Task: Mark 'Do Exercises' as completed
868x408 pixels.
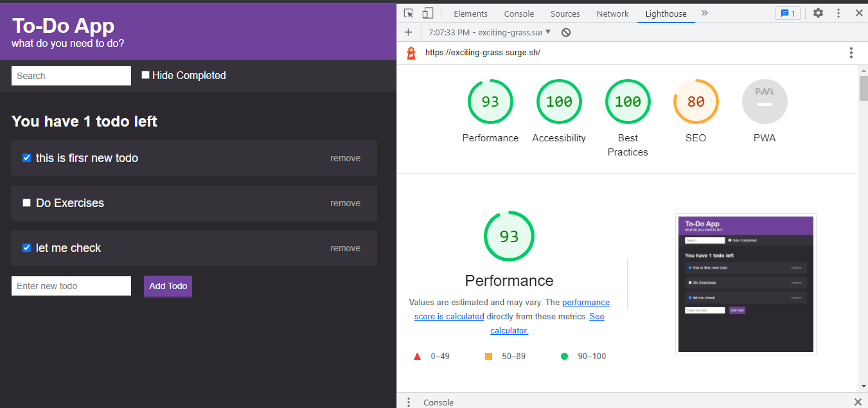Action: (x=26, y=202)
